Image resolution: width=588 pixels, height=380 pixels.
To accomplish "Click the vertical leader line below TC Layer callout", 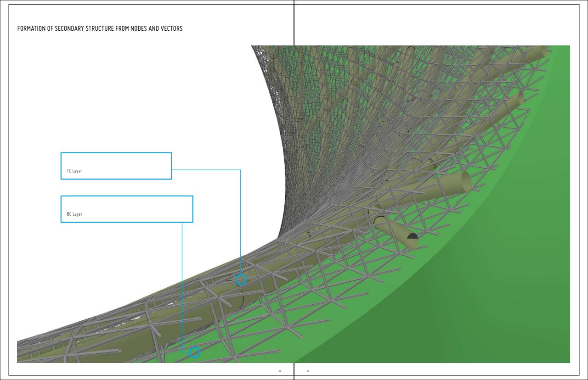I will point(240,220).
